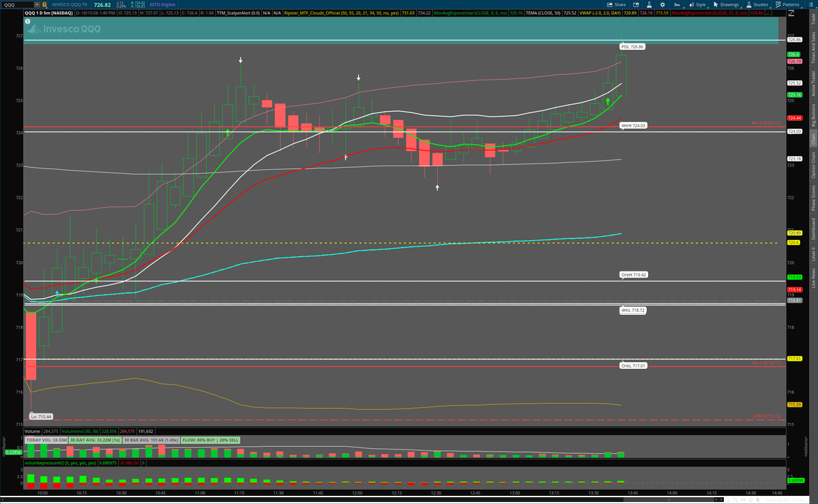Screen dimensions: 818x504
Task: Click the FLOW: 80% BUY | 20% SELL label
Action: click(210, 441)
